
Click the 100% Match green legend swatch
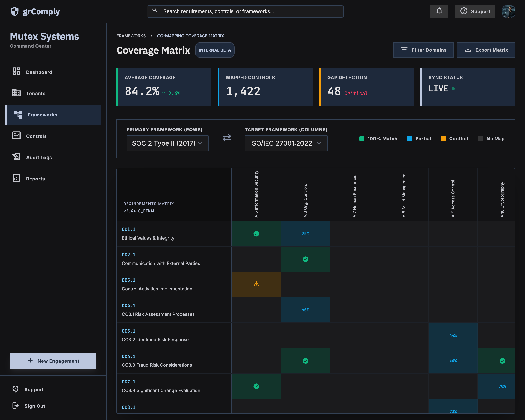pos(362,139)
